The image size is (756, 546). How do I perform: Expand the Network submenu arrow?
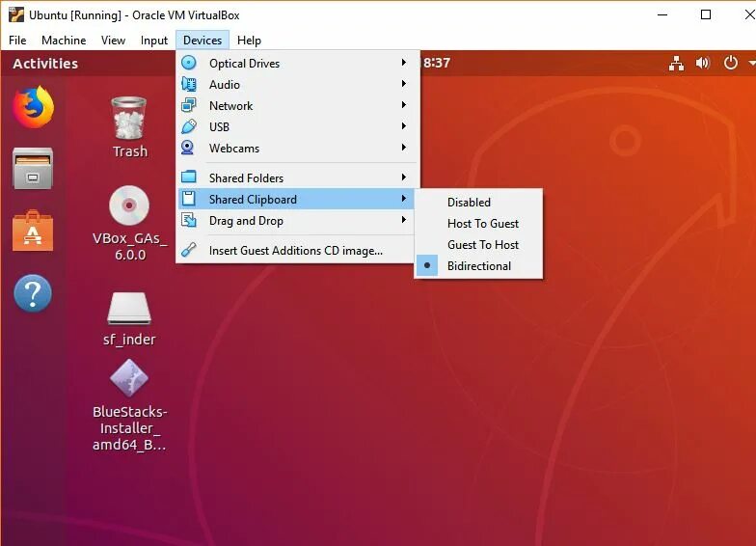(403, 105)
